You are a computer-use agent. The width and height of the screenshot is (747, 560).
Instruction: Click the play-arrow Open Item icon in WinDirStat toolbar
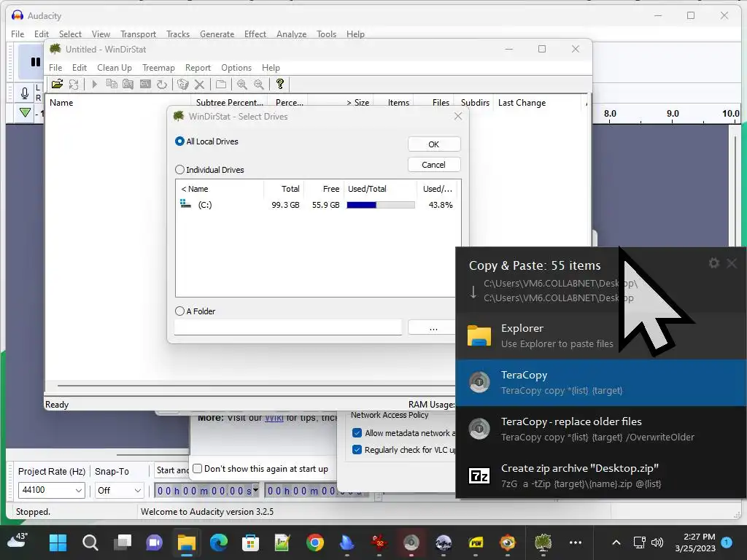94,85
